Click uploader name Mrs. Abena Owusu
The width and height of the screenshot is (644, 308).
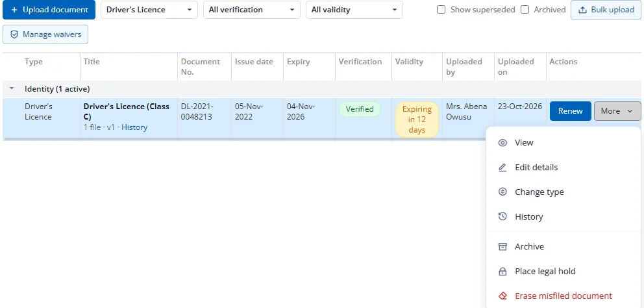[467, 112]
